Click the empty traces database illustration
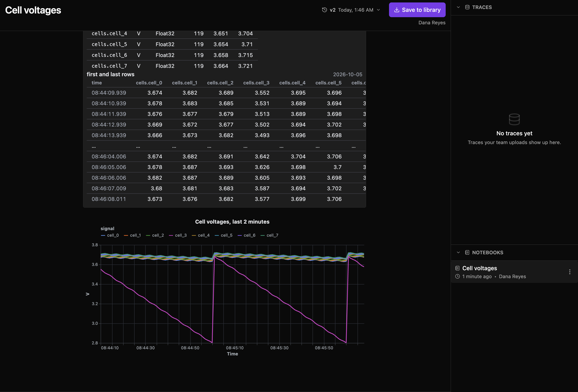The image size is (578, 392). pos(514,119)
